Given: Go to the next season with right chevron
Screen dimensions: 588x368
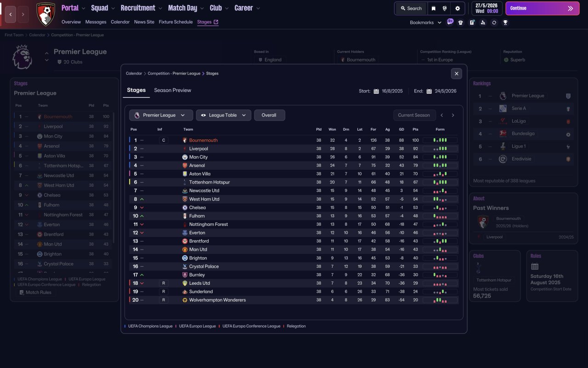Looking at the screenshot, I should (x=453, y=115).
